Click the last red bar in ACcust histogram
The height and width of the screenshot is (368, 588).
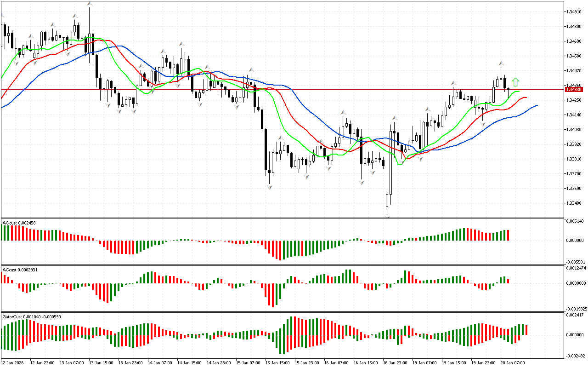coord(508,281)
